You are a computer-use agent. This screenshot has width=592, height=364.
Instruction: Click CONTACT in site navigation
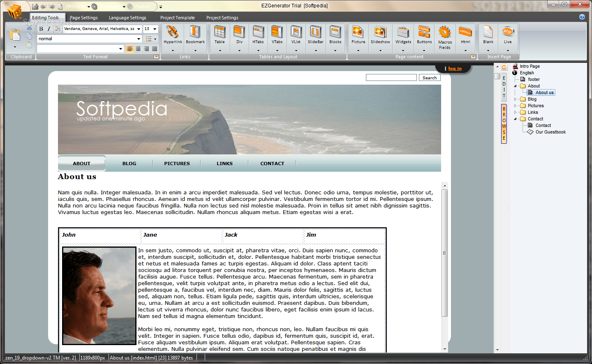point(272,164)
